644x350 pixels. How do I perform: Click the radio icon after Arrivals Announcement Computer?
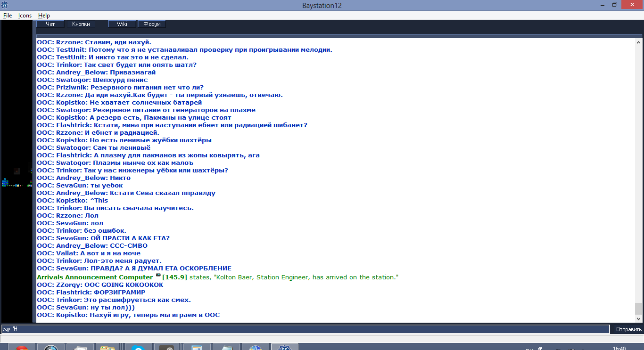click(x=158, y=276)
